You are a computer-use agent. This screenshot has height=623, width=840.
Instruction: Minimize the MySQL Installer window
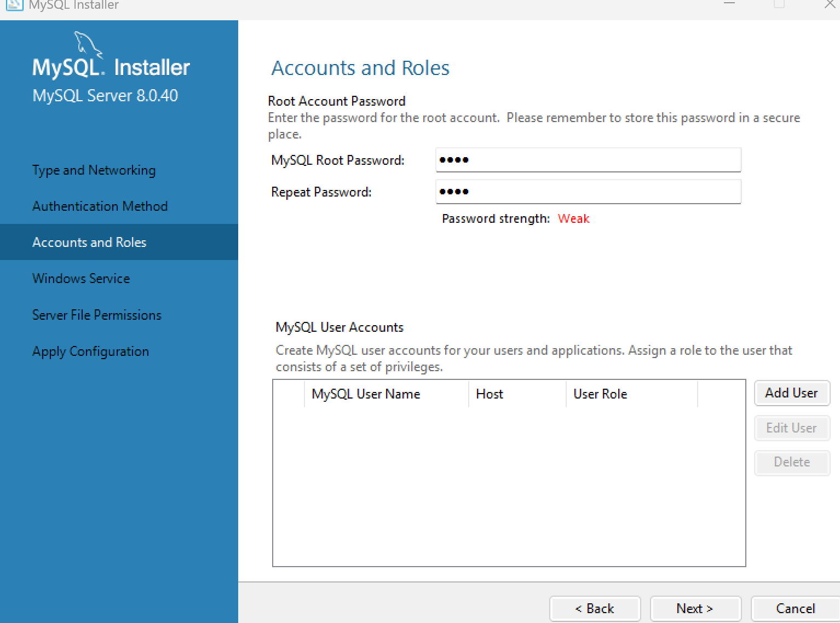point(729,3)
